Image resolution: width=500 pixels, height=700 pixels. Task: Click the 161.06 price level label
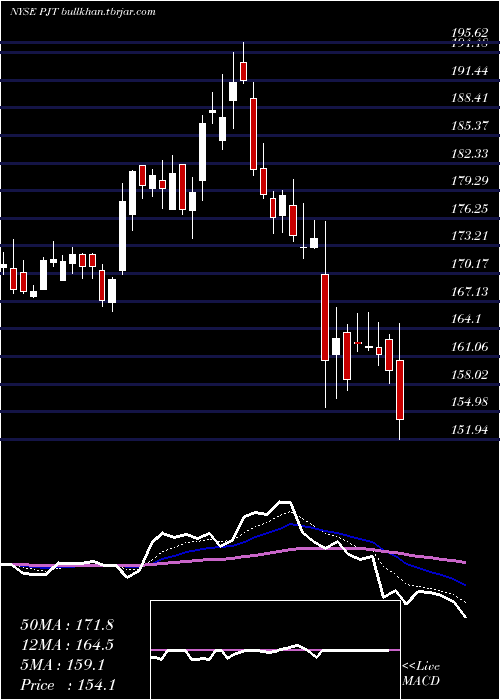[x=470, y=346]
